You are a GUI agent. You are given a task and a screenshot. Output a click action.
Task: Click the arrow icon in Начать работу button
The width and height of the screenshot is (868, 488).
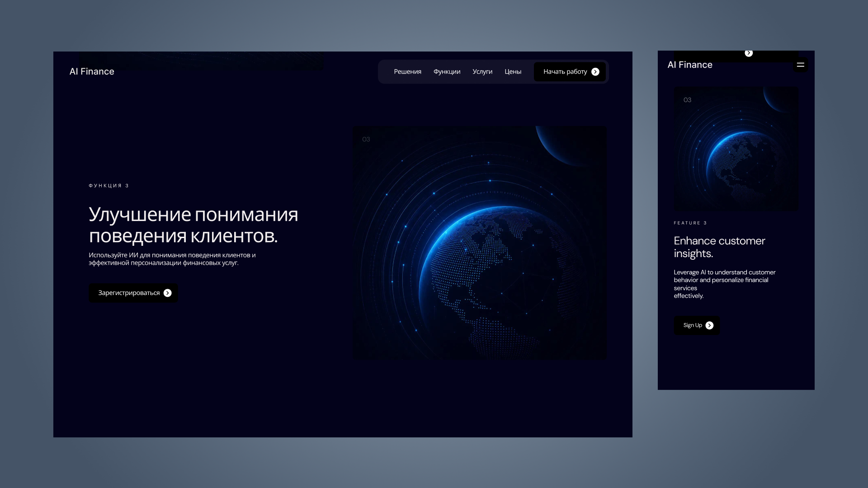pyautogui.click(x=595, y=72)
